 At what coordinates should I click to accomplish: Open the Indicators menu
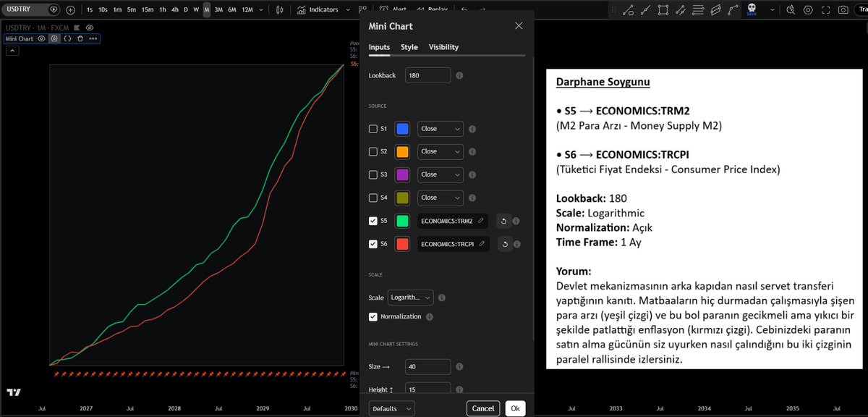click(318, 9)
